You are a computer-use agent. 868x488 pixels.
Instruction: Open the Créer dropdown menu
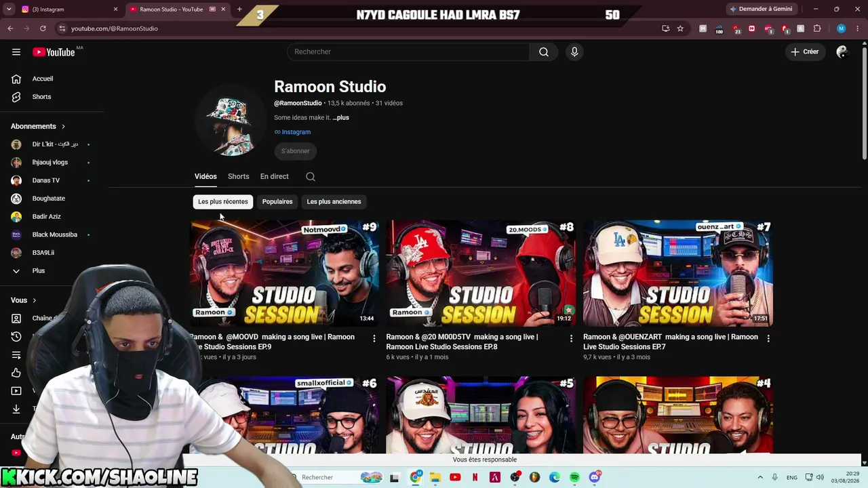805,52
